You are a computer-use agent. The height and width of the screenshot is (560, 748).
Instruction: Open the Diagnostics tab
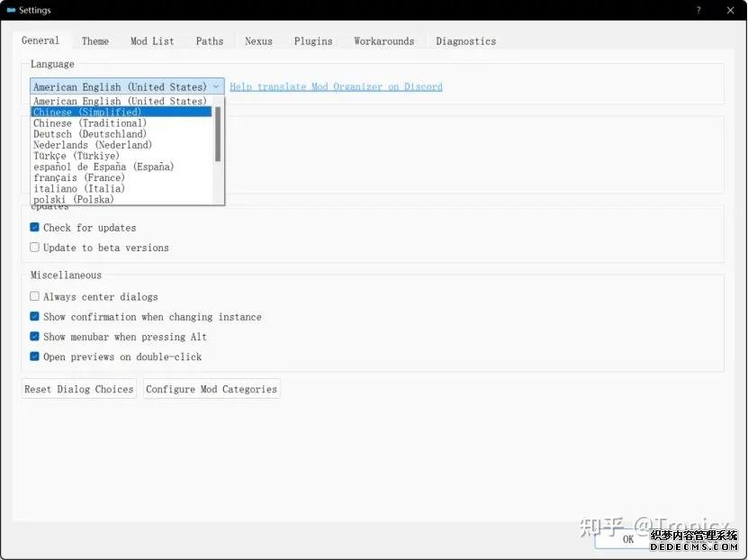point(465,41)
